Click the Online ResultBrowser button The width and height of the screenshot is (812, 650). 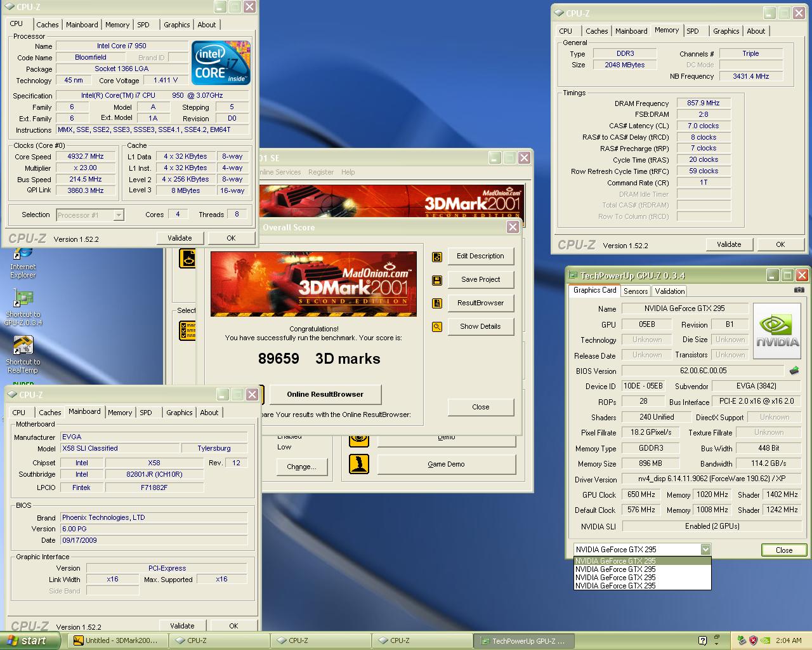click(x=325, y=394)
